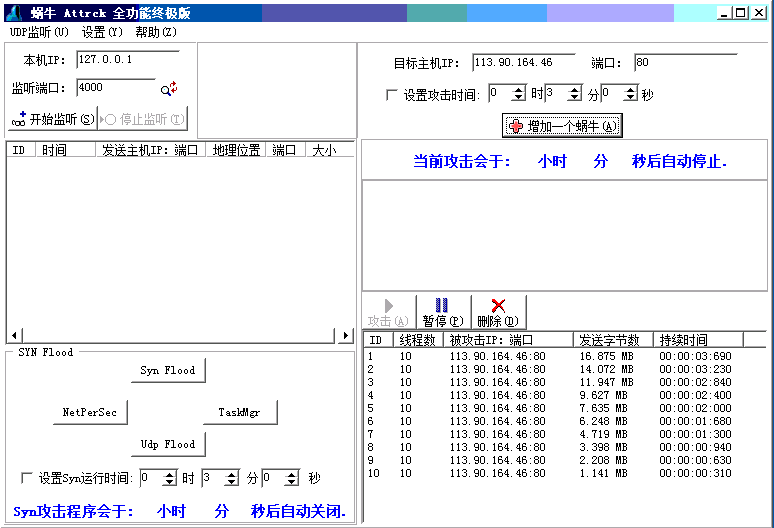This screenshot has height=528, width=774.
Task: Adjust the Syn run time minutes spinner
Action: pos(232,478)
